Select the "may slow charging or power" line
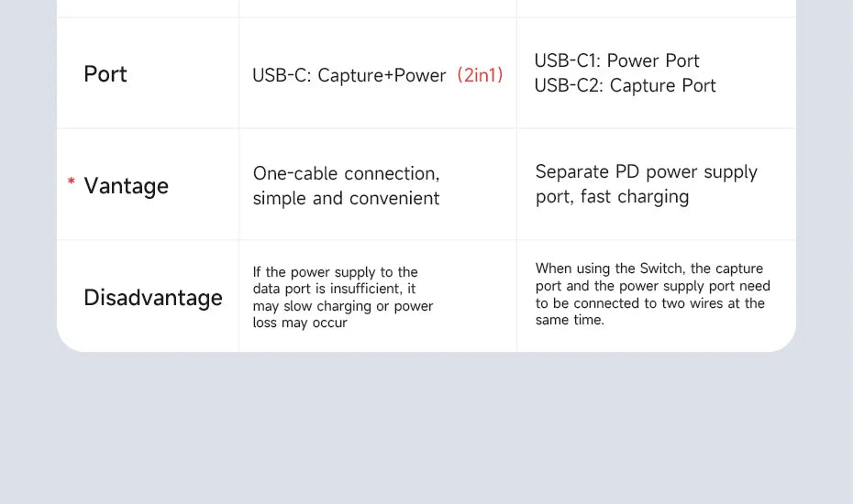 click(343, 306)
